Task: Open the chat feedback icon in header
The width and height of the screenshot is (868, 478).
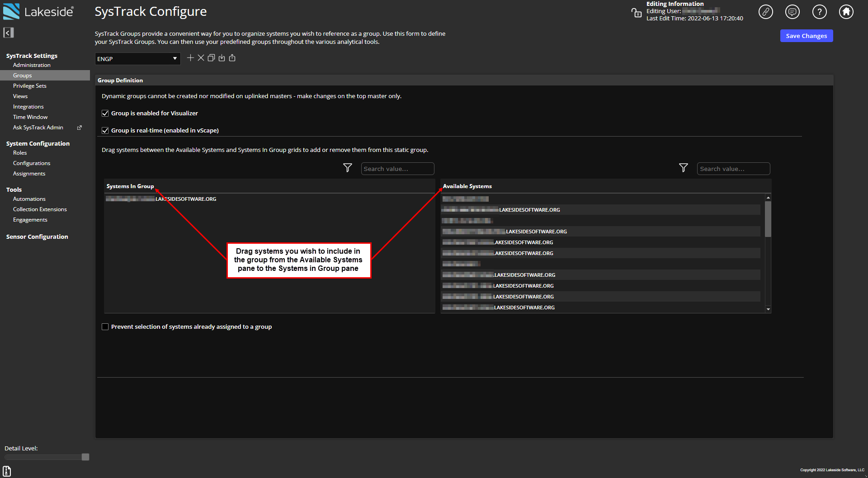Action: (793, 12)
